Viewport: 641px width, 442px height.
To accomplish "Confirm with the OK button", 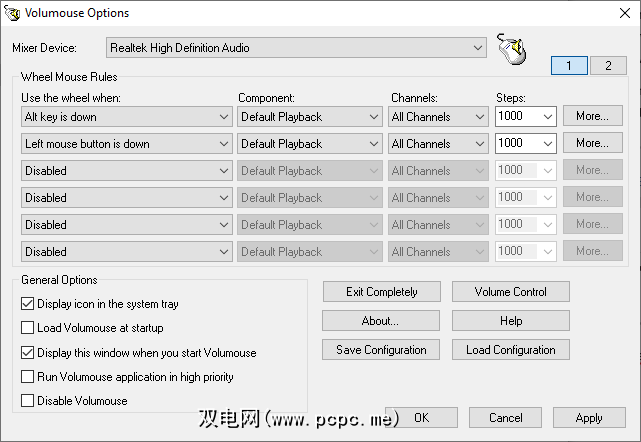I will pyautogui.click(x=421, y=418).
